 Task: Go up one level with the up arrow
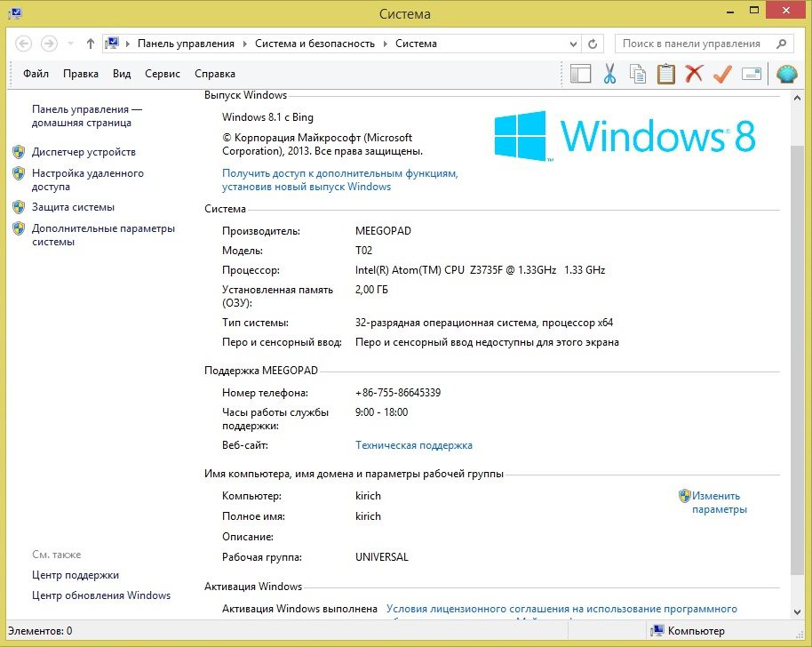point(91,44)
